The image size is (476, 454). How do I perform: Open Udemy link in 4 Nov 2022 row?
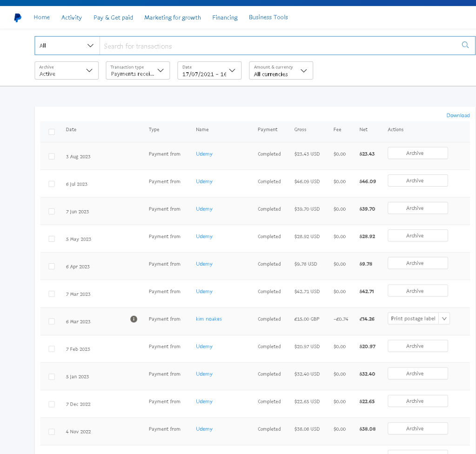pyautogui.click(x=204, y=429)
